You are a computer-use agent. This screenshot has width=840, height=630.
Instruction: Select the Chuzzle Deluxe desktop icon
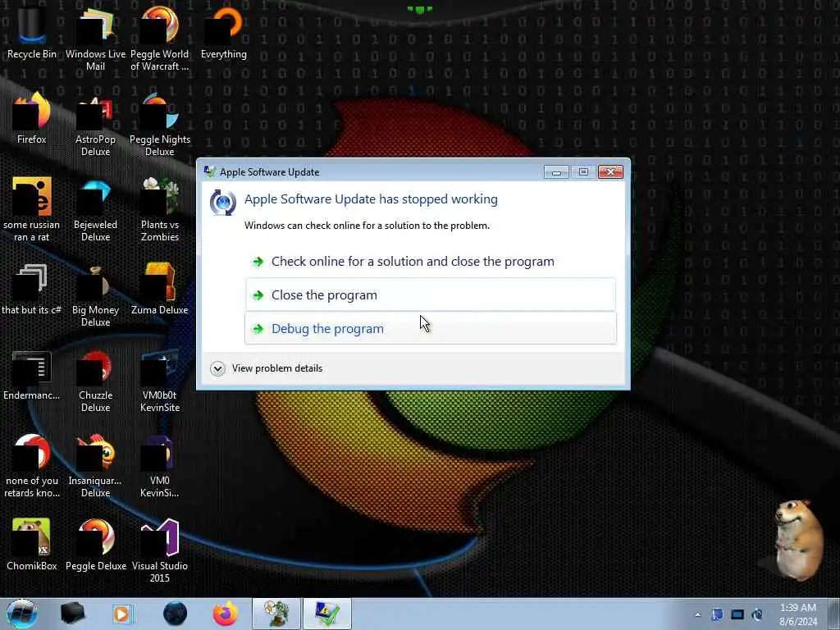[95, 381]
